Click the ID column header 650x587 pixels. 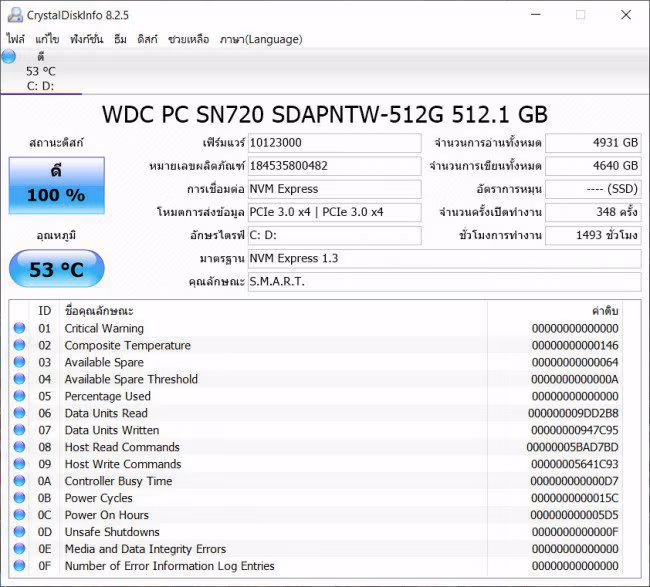pyautogui.click(x=44, y=310)
